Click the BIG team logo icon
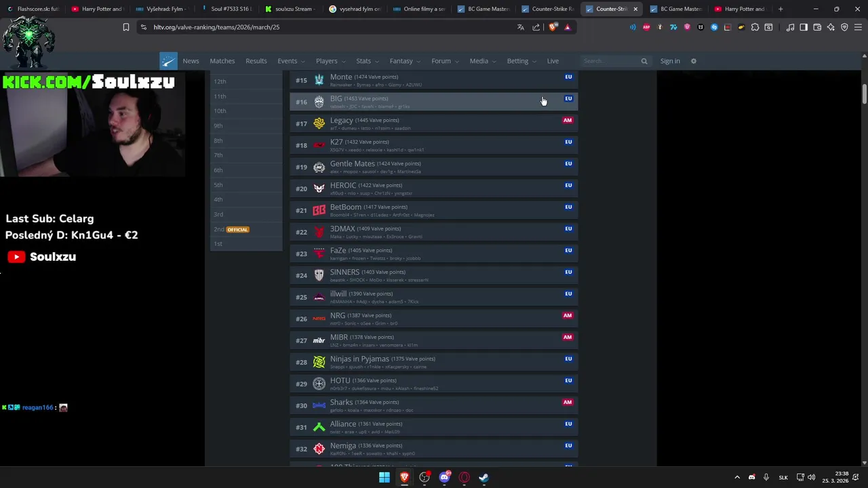This screenshot has width=868, height=488. tap(319, 102)
